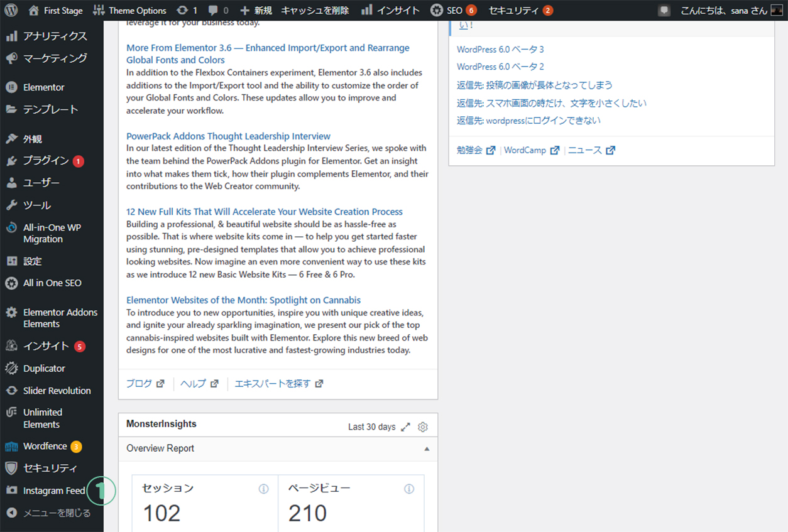Click the user avatar in admin bar
Image resolution: width=788 pixels, height=532 pixels.
[777, 11]
